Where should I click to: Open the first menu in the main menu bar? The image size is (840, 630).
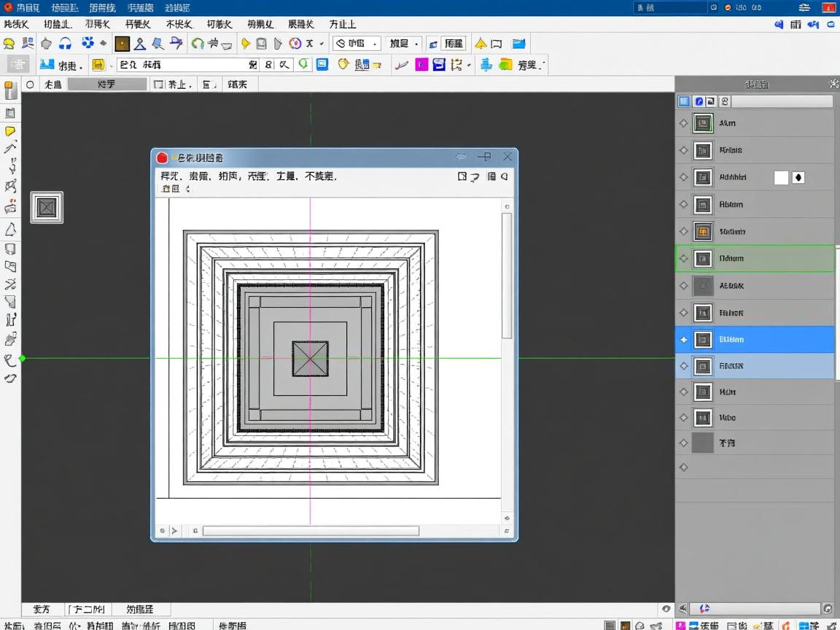[x=16, y=24]
